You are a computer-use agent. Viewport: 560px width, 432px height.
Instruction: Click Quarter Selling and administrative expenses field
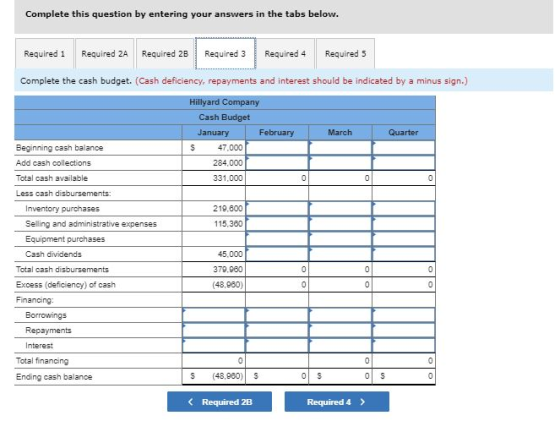pos(404,224)
